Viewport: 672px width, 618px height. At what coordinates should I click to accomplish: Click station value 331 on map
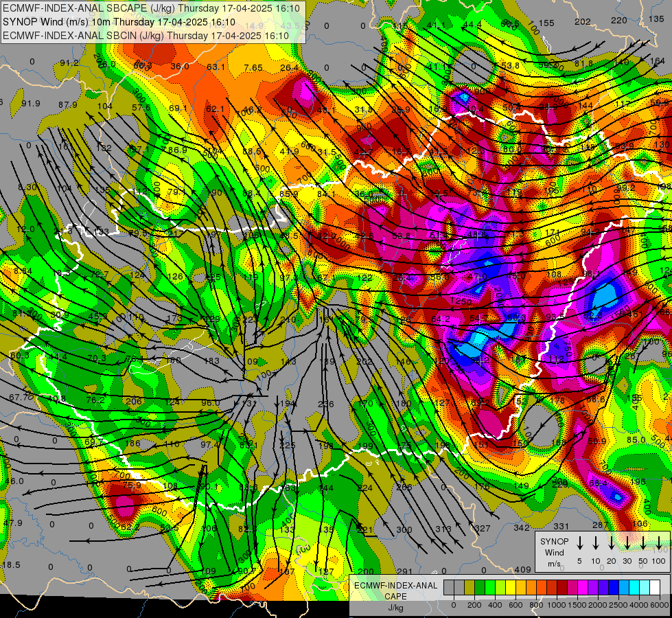[x=561, y=526]
